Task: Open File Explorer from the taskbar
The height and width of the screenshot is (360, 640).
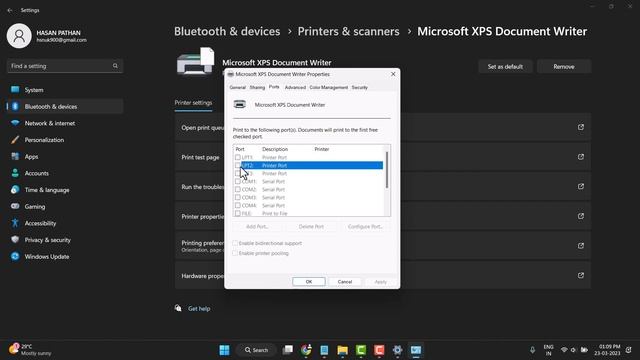Action: pyautogui.click(x=342, y=350)
